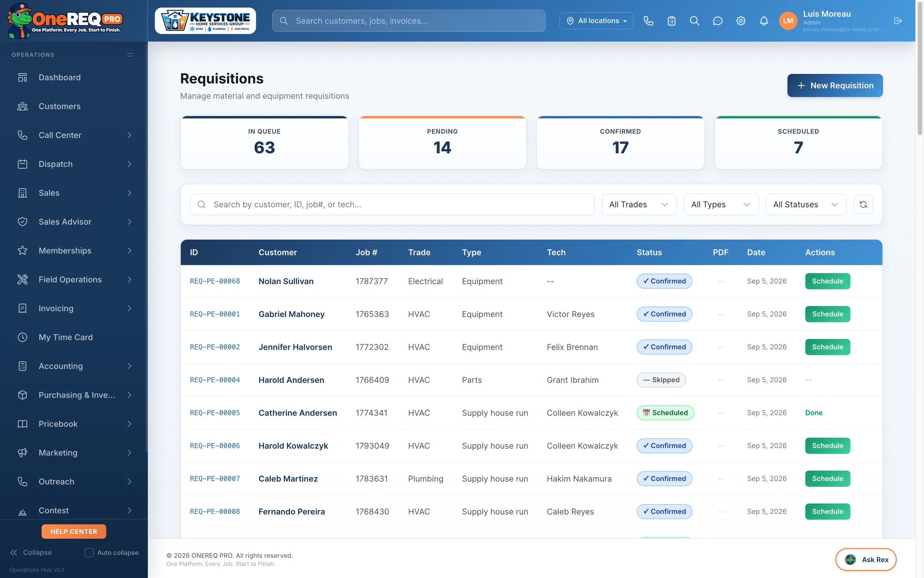
Task: Click the Dispatch calendar icon
Action: click(23, 164)
